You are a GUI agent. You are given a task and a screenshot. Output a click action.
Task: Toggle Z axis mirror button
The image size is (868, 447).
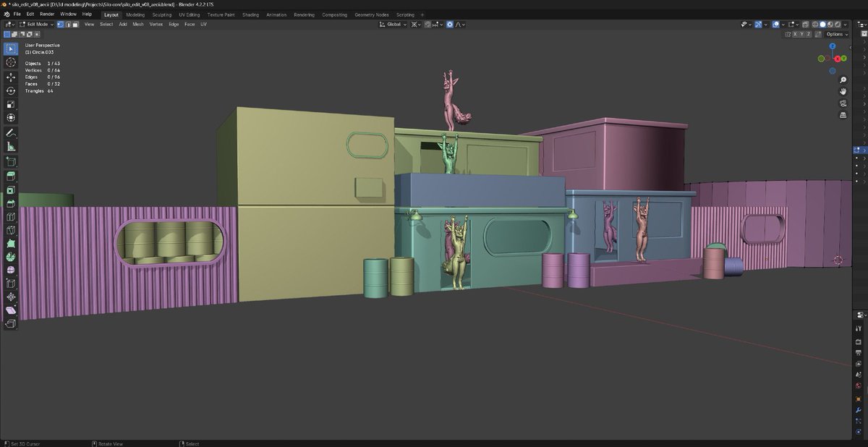[809, 34]
